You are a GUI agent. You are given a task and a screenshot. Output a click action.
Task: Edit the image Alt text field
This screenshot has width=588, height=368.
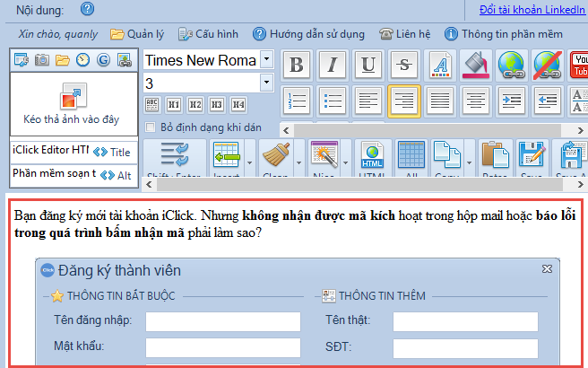coord(55,173)
